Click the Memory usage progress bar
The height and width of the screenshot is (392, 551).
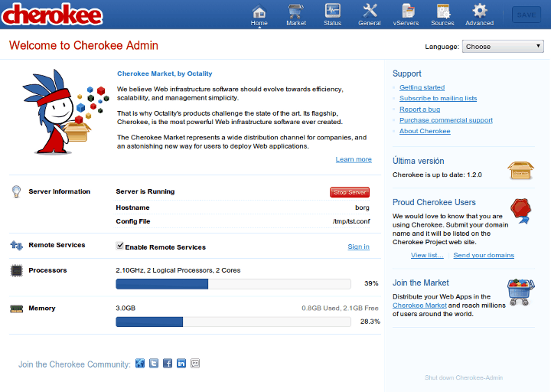233,322
